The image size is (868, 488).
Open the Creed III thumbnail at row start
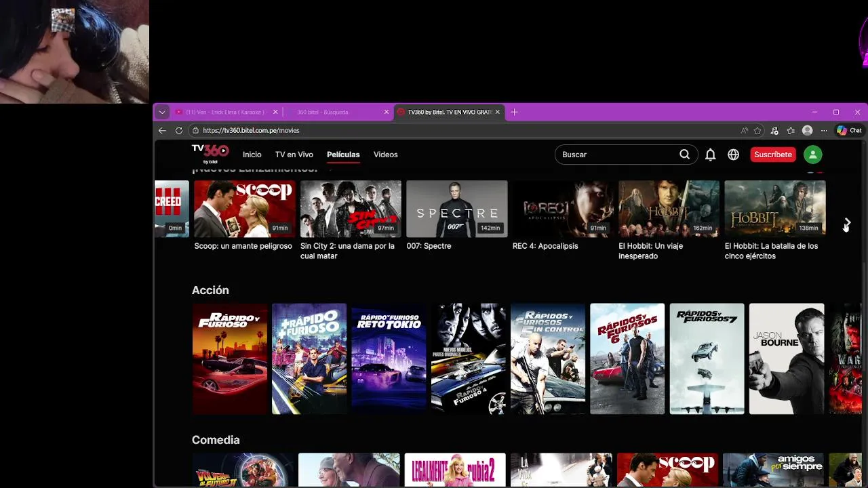click(172, 209)
